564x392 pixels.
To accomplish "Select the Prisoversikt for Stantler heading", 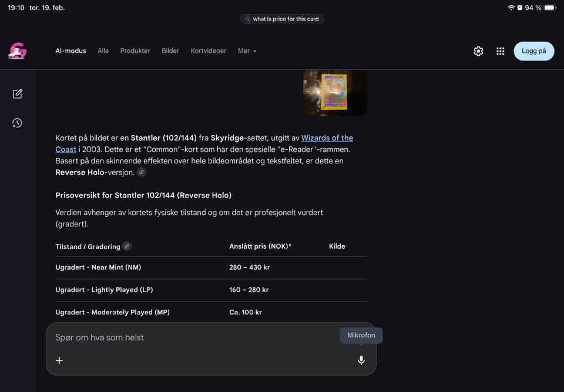I will (143, 195).
